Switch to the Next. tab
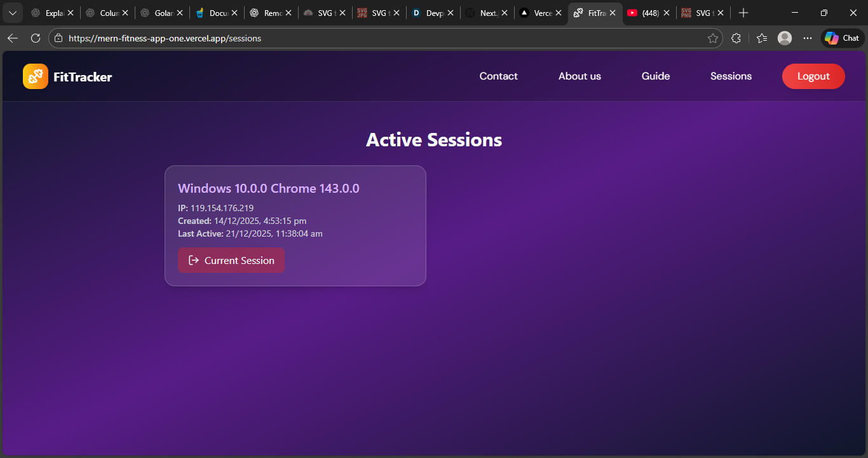This screenshot has width=868, height=458. point(487,13)
